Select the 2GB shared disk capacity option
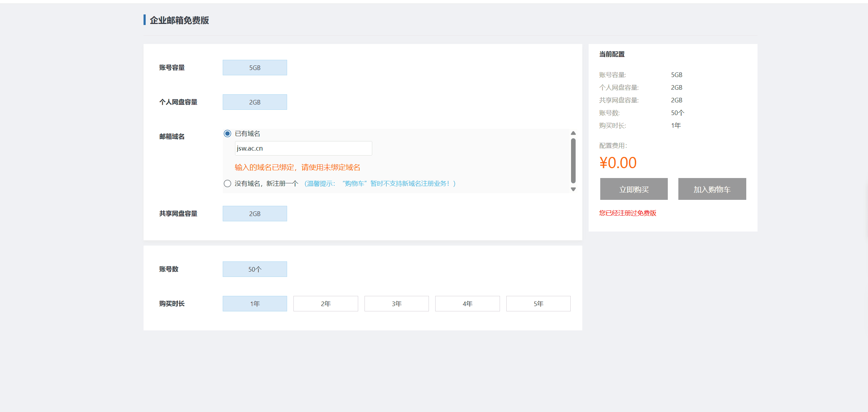This screenshot has height=412, width=868. 254,213
